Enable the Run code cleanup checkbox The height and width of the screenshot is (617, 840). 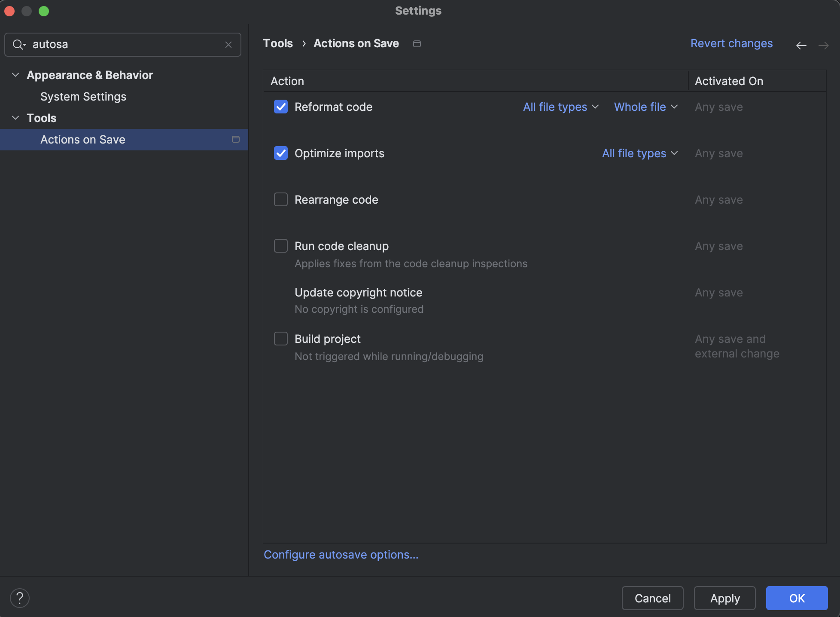[x=281, y=246]
